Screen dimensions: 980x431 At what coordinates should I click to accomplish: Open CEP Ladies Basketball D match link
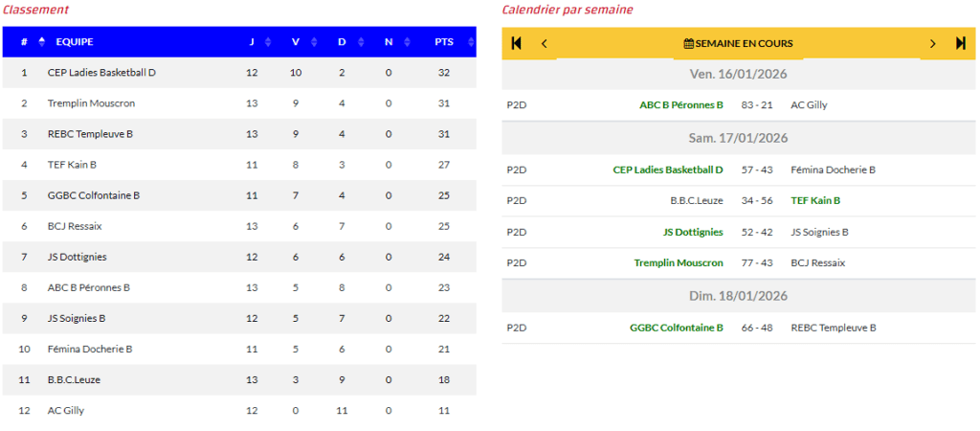point(668,170)
